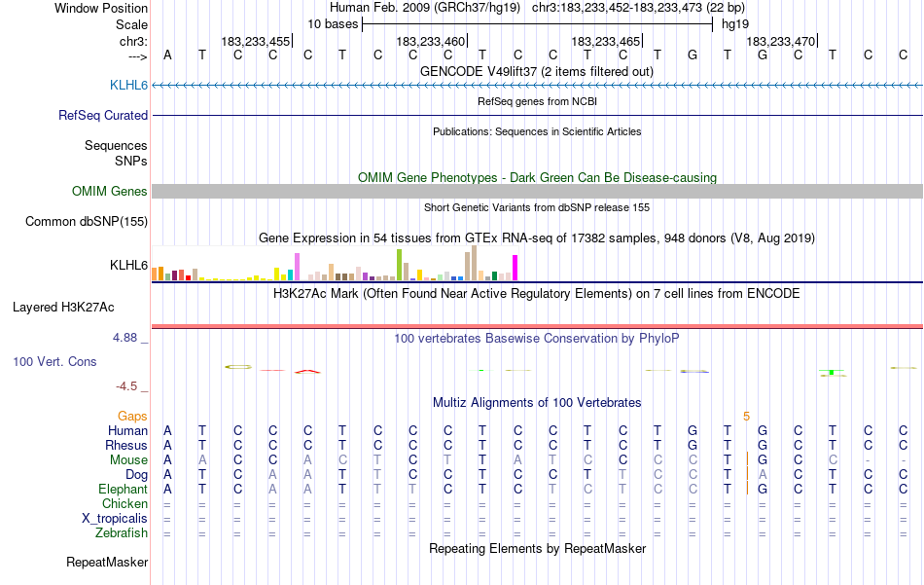Screen dimensions: 924x585
Task: Click the tall yellow-green GTEx expression bar
Action: tap(399, 265)
